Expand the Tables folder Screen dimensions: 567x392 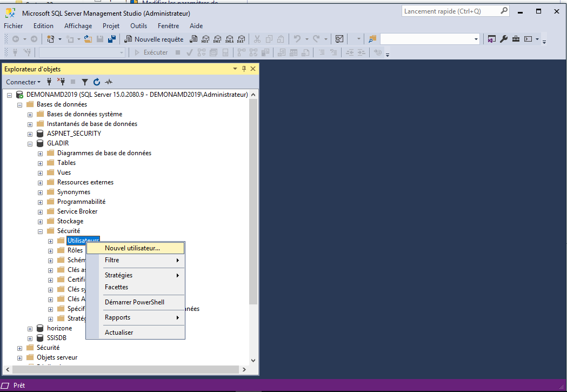tap(40, 163)
